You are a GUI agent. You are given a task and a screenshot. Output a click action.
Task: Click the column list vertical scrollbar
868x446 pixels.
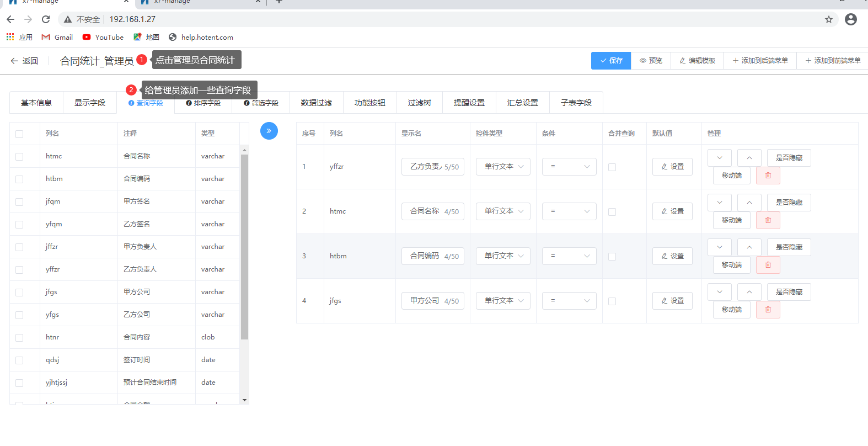(244, 248)
